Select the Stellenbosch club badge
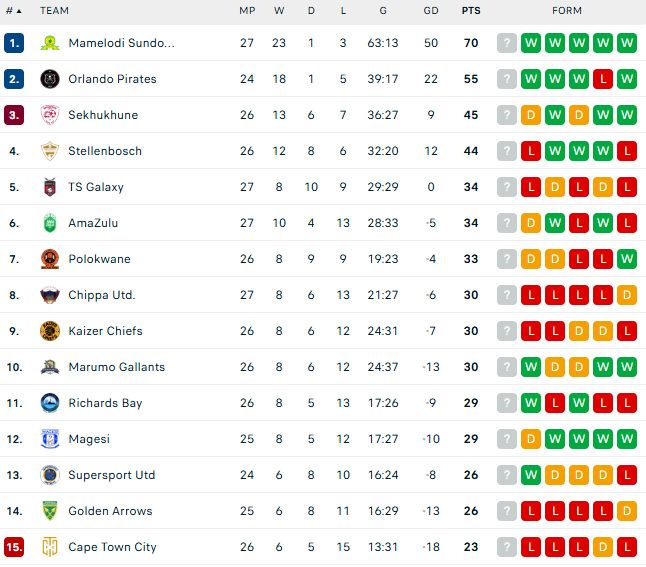This screenshot has width=646, height=567. coord(50,151)
